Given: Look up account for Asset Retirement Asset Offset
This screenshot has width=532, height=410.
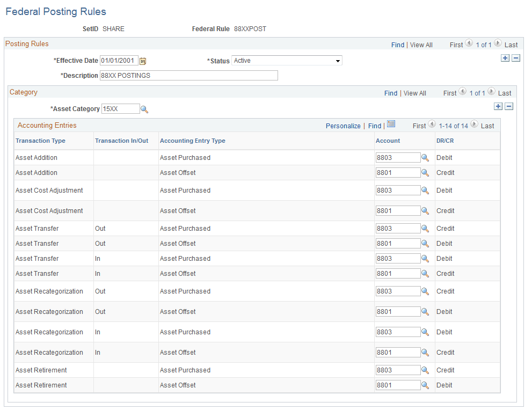Looking at the screenshot, I should pos(425,385).
